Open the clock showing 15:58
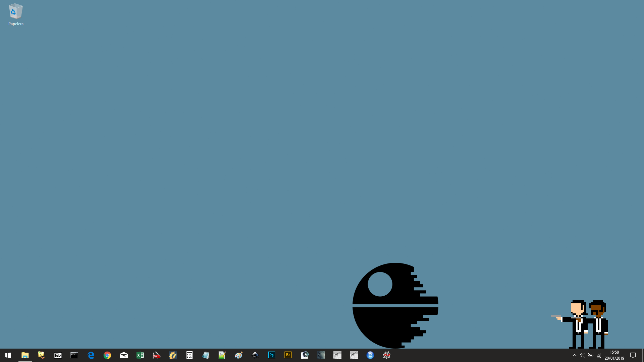Screen dimensions: 644x362 click(614, 355)
